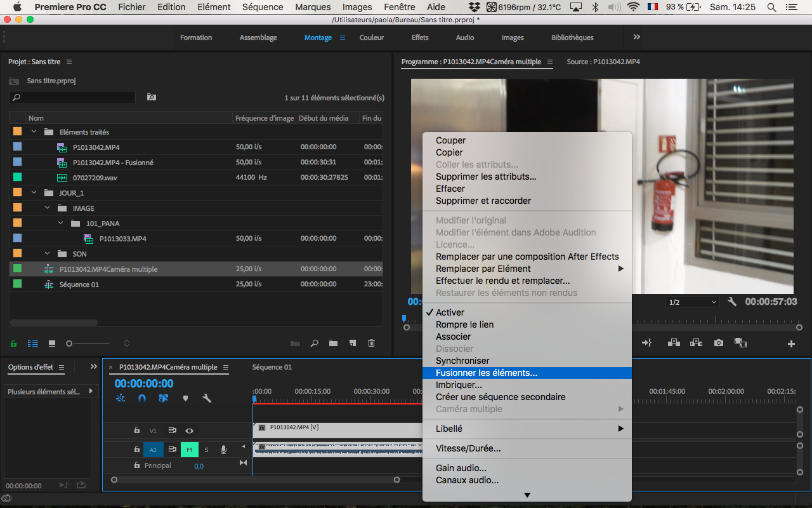Viewport: 812px width, 508px height.
Task: Enable voice-over record microphone on A2
Action: [223, 450]
